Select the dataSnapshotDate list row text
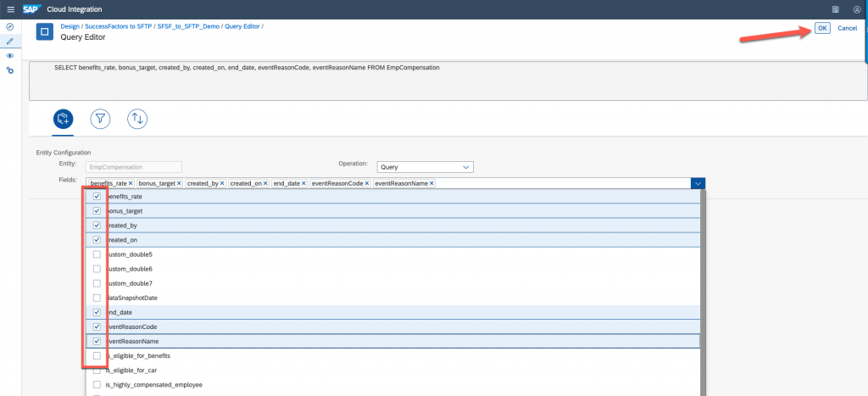The height and width of the screenshot is (396, 868). 131,298
